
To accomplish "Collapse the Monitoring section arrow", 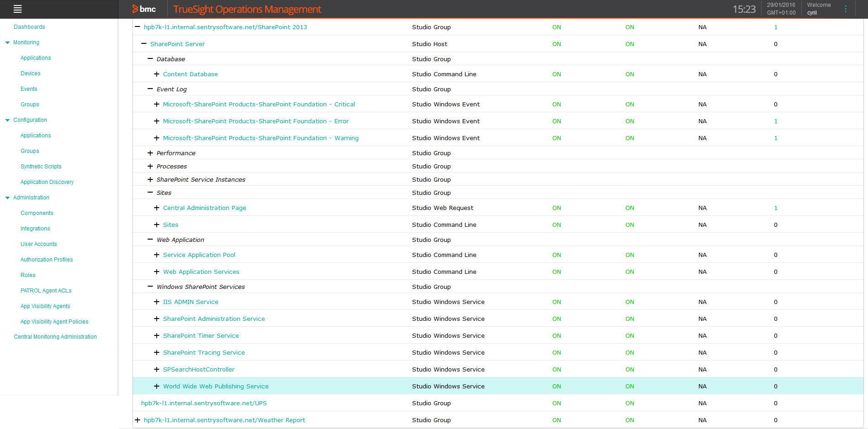I will [x=7, y=42].
